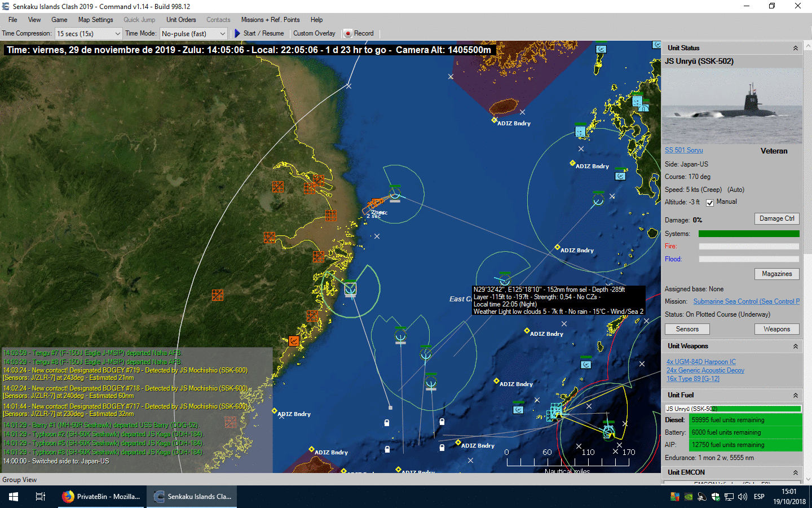The image size is (812, 508).
Task: Open the Windows Start menu
Action: pyautogui.click(x=14, y=497)
